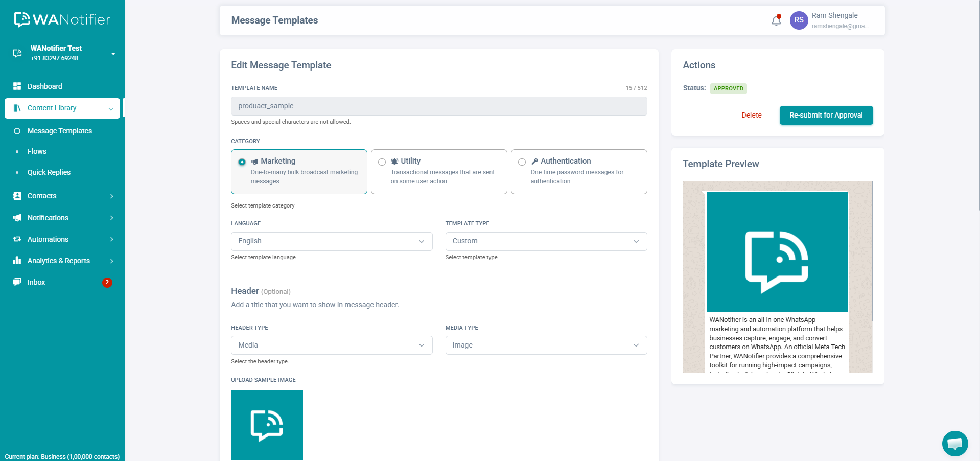This screenshot has width=980, height=461.
Task: Open the Language dropdown showing English
Action: point(332,241)
